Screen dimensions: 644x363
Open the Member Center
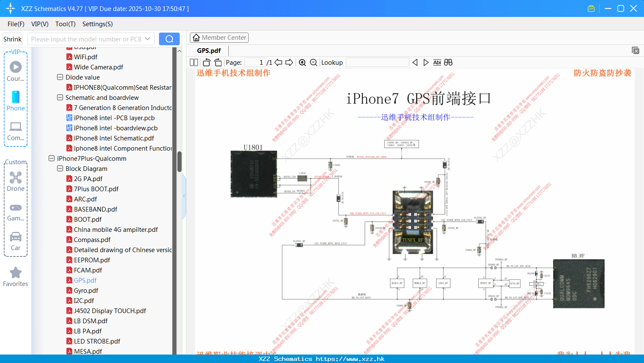point(219,38)
